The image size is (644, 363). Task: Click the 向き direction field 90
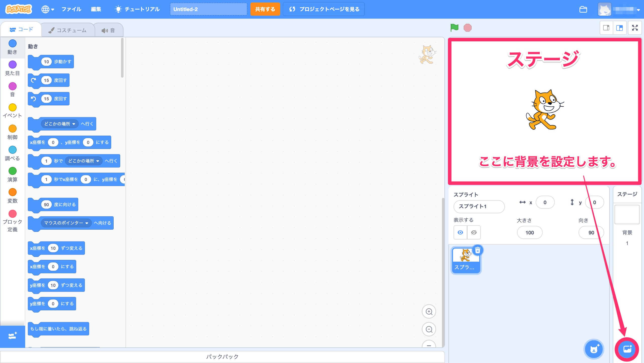click(x=591, y=233)
